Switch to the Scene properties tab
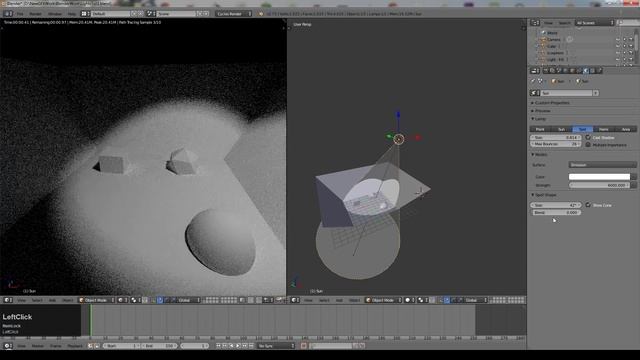The width and height of the screenshot is (640, 360). [559, 71]
